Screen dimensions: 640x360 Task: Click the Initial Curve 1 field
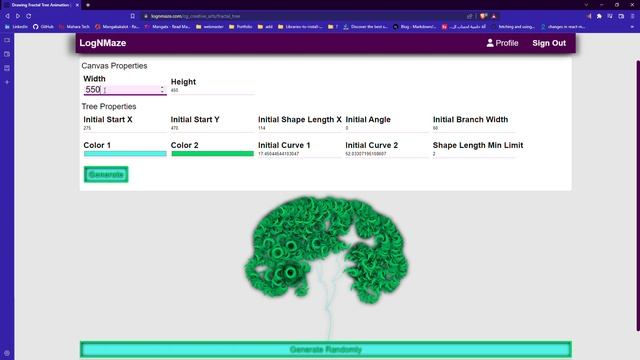click(x=300, y=154)
